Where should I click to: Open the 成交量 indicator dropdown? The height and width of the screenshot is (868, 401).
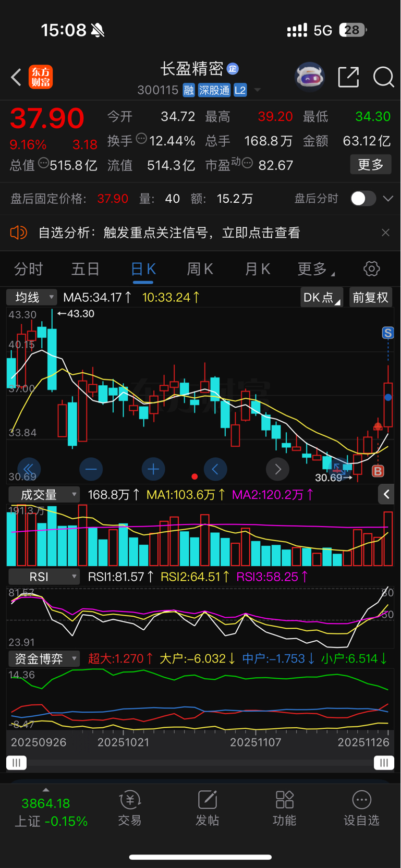[x=44, y=494]
